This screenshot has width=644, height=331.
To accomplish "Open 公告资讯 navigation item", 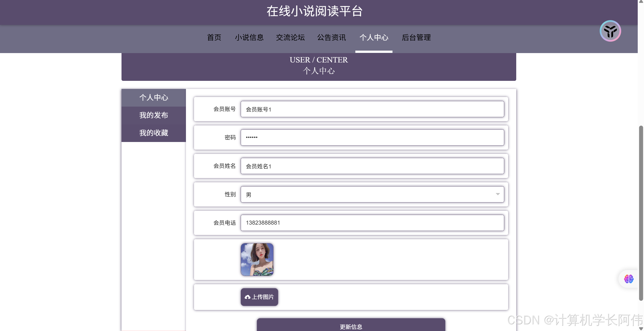I will point(331,38).
